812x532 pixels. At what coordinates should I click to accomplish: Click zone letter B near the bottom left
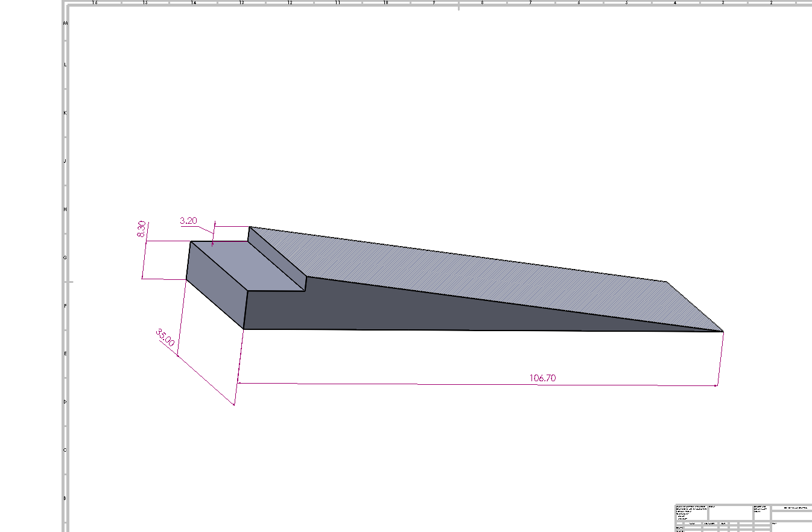coord(63,498)
